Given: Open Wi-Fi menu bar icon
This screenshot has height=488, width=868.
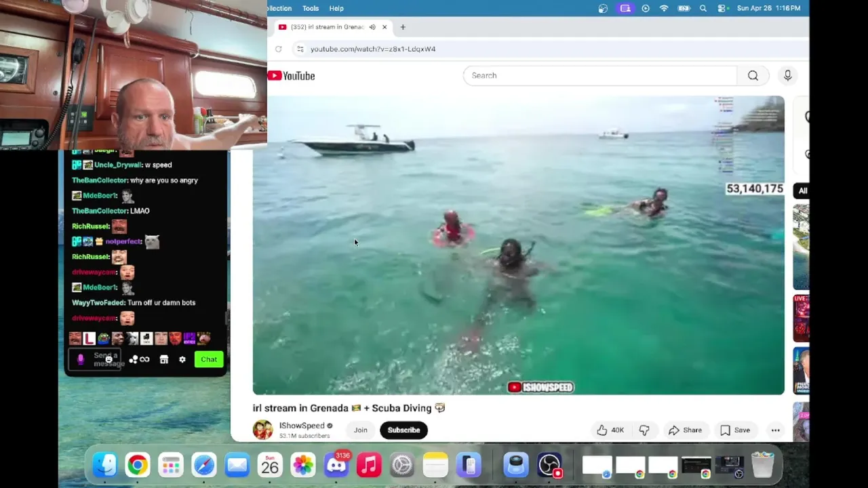Looking at the screenshot, I should 664,8.
